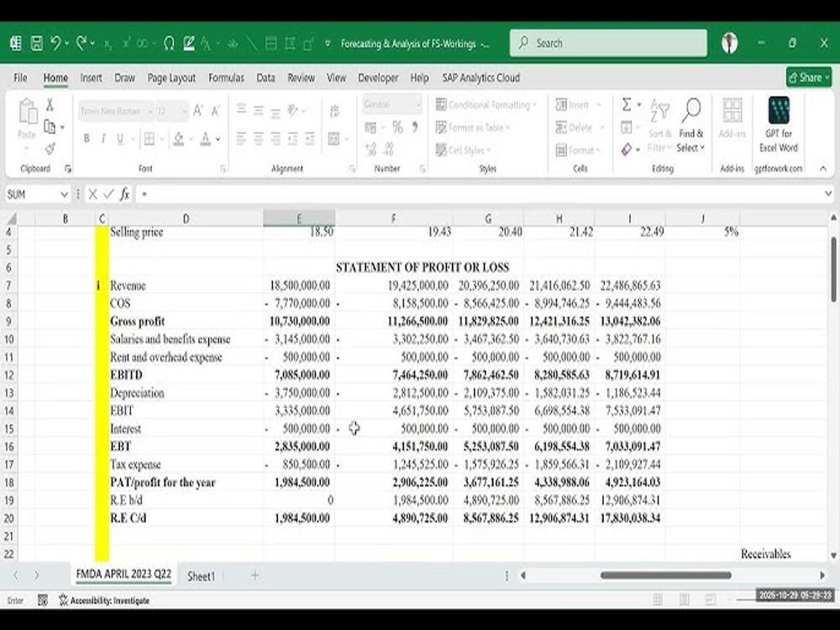Screen dimensions: 840x630
Task: Launch GPT for Excel Word
Action: (x=779, y=125)
